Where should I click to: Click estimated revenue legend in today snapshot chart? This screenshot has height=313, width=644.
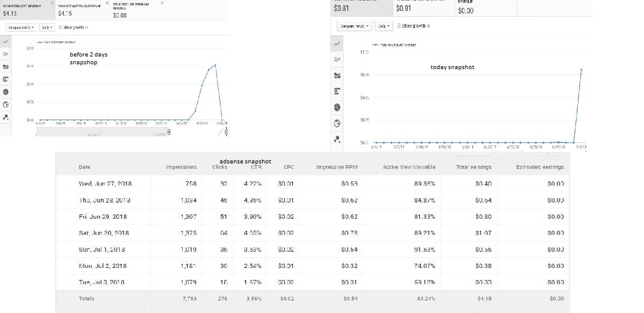point(394,44)
